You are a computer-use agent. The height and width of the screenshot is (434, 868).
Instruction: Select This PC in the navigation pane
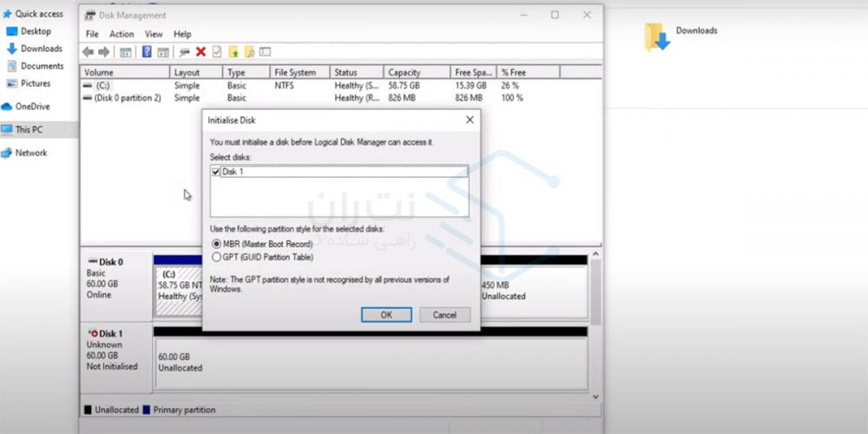click(29, 129)
